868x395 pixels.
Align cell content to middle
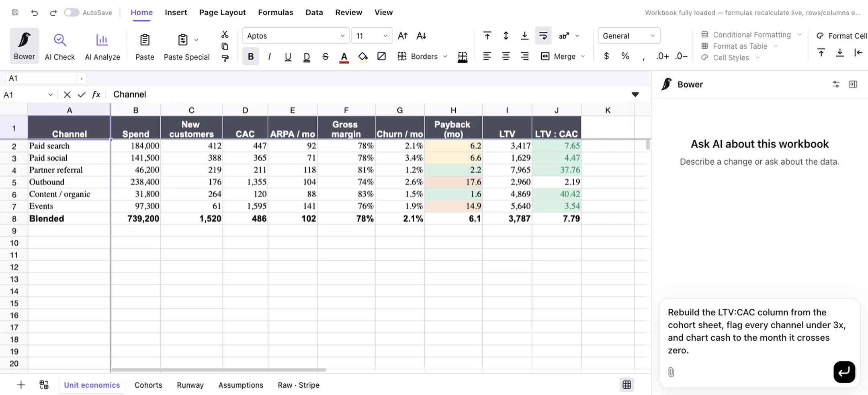(x=506, y=36)
